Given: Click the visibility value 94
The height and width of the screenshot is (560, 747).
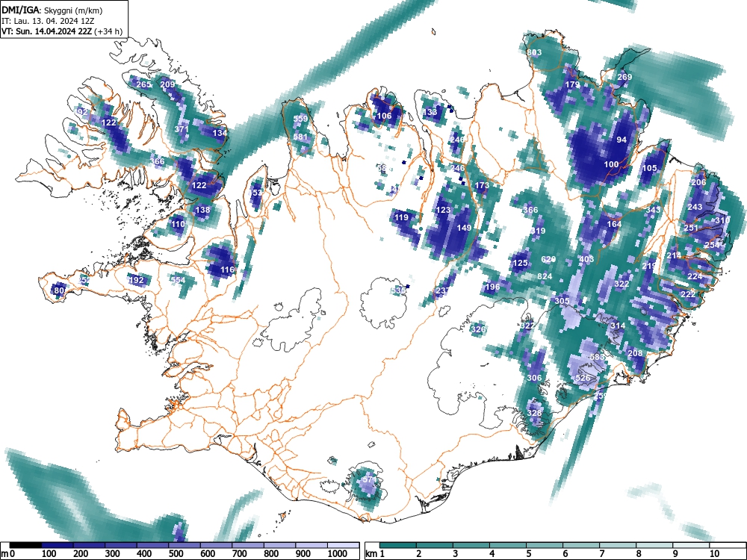Looking at the screenshot, I should coord(622,140).
